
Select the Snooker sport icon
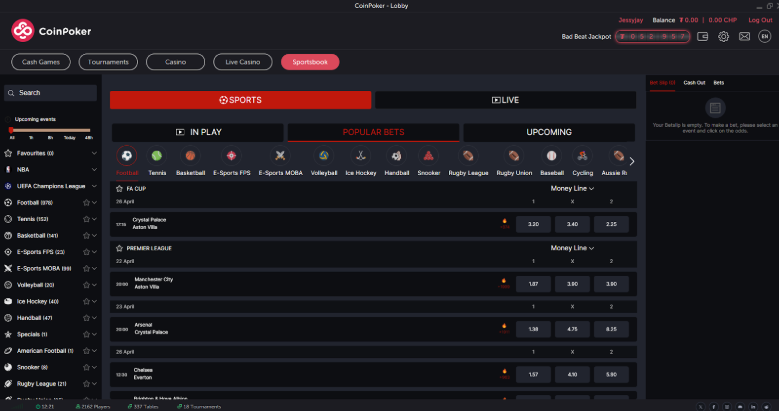click(428, 156)
